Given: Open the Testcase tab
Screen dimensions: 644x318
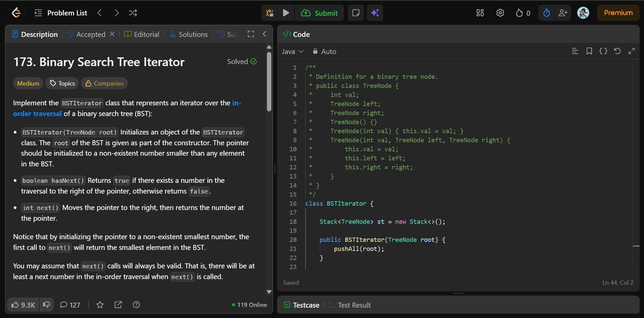Looking at the screenshot, I should tap(301, 305).
